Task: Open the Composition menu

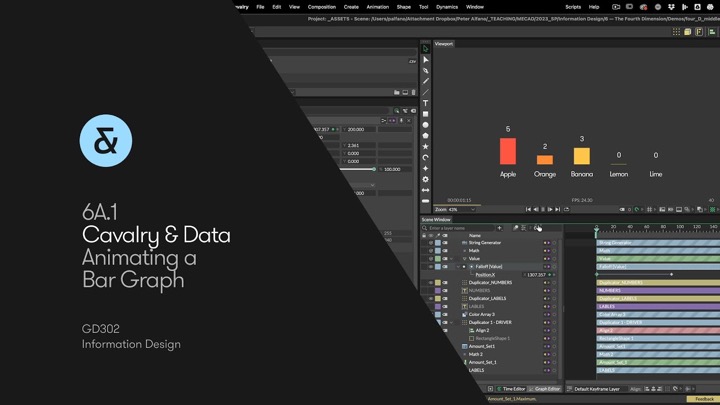Action: point(322,7)
